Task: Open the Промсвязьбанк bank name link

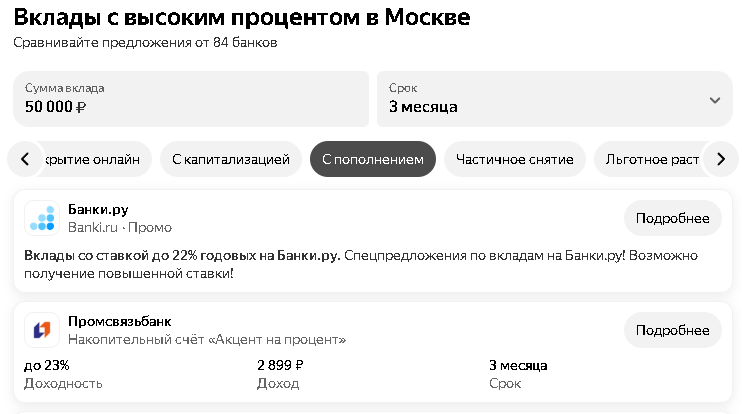Action: click(120, 321)
